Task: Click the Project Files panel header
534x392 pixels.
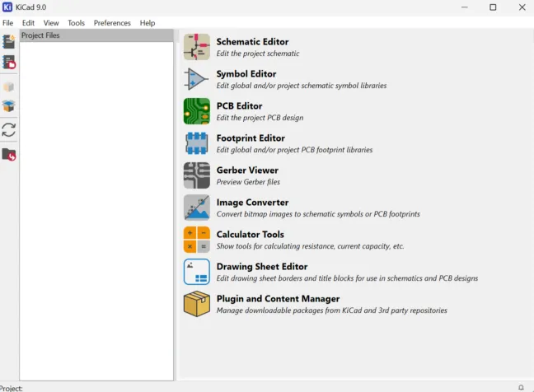Action: [x=96, y=35]
